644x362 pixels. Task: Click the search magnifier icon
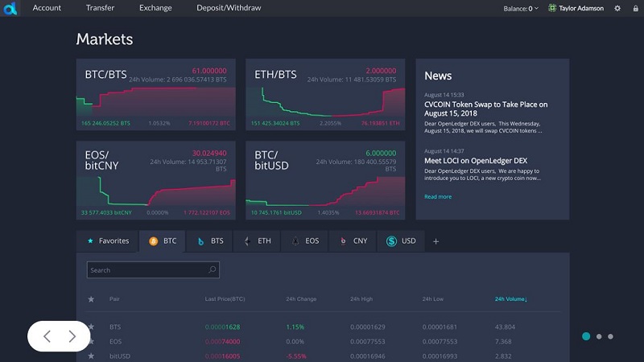(x=212, y=269)
